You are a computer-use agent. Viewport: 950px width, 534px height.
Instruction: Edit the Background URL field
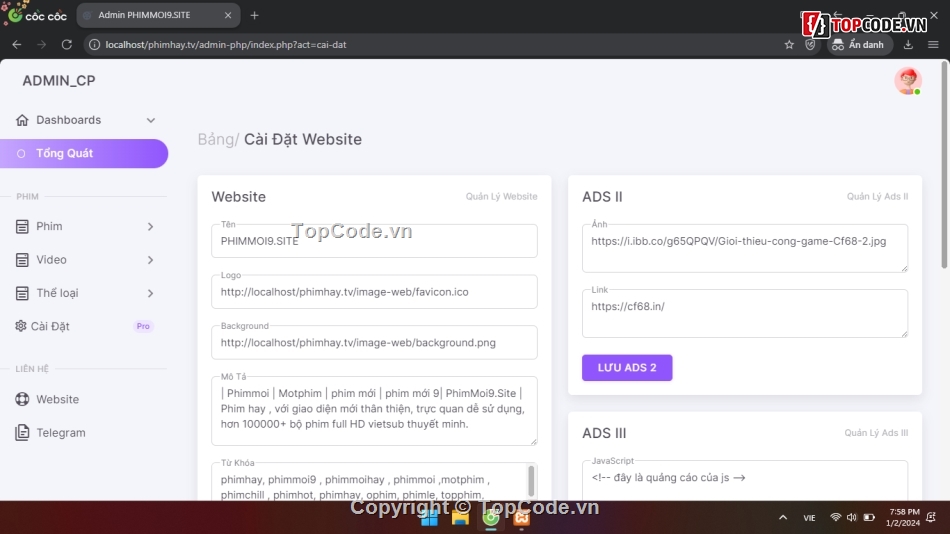click(x=374, y=343)
